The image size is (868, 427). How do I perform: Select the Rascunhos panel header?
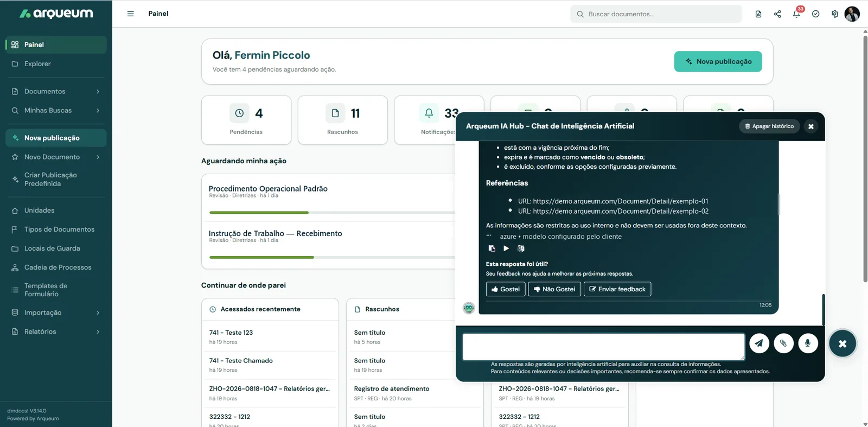[401, 309]
